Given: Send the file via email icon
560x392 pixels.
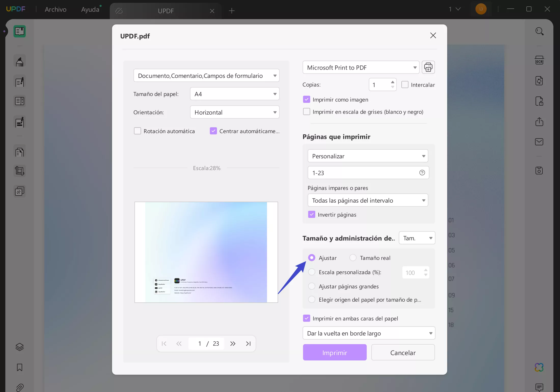Looking at the screenshot, I should tap(539, 142).
